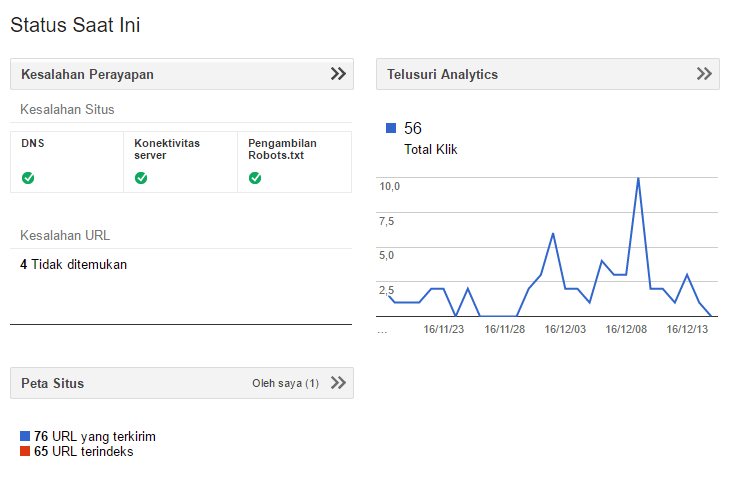Select the Konektivitas server label
This screenshot has width=735, height=477.
point(167,149)
